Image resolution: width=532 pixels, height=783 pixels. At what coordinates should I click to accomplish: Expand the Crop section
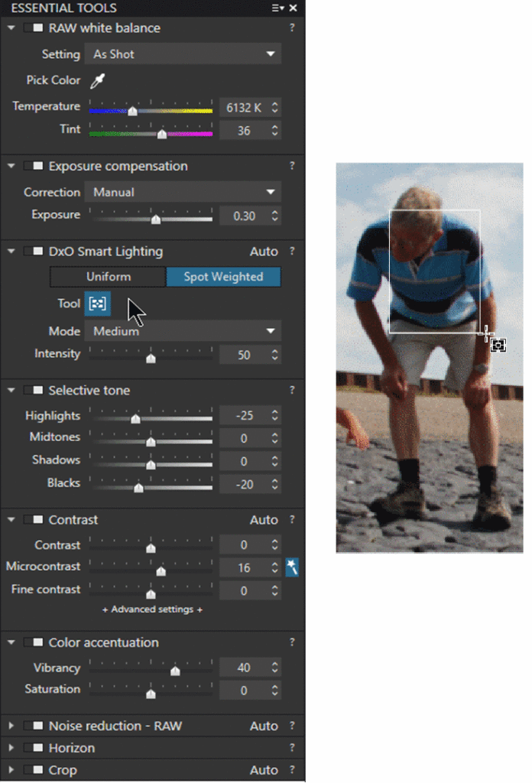point(11,769)
